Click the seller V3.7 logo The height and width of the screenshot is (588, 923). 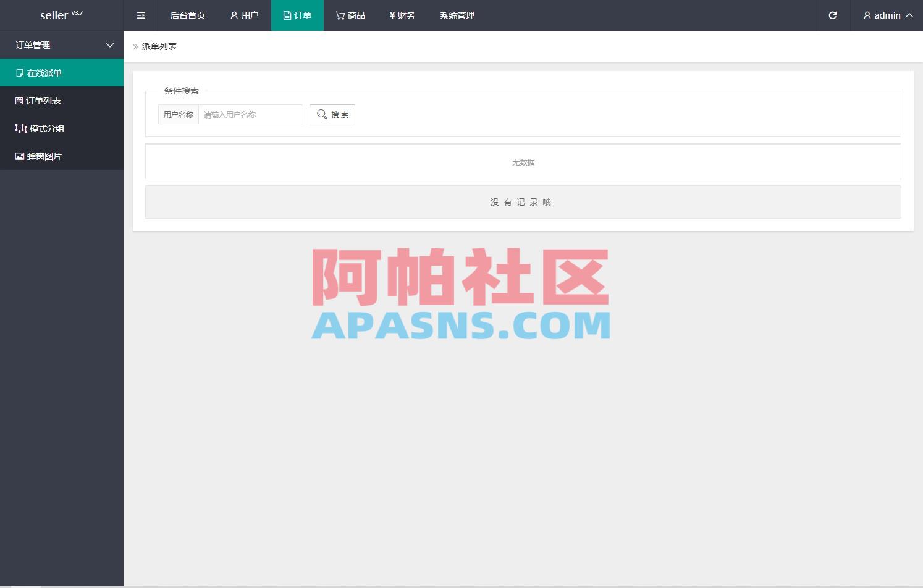61,15
